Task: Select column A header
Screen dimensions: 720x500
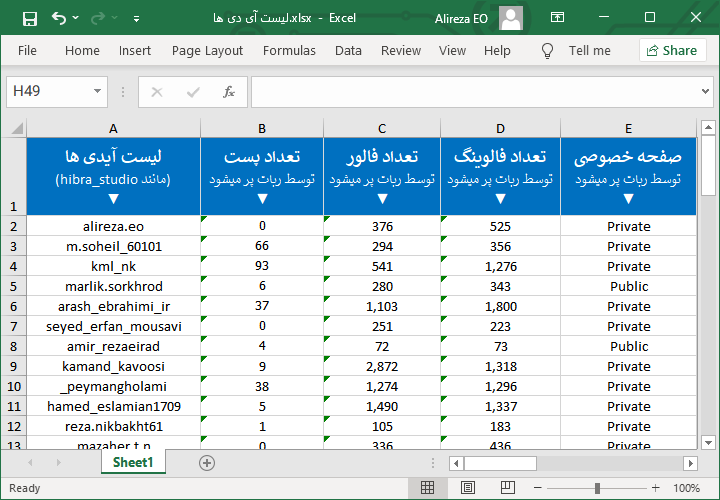Action: point(113,128)
